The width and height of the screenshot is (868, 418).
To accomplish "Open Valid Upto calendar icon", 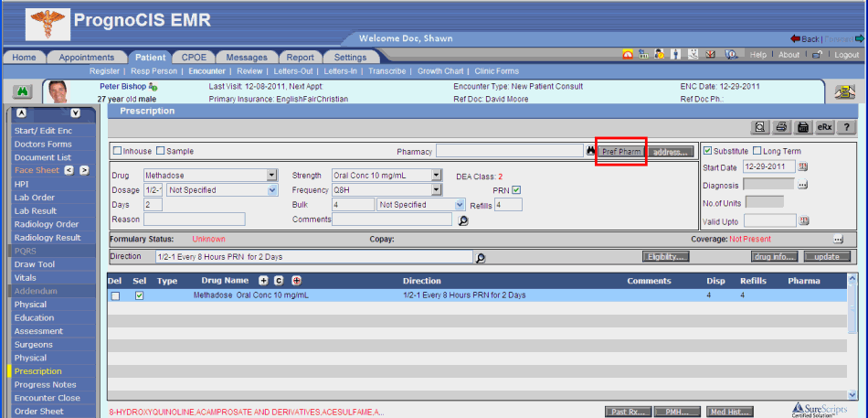I will pyautogui.click(x=804, y=220).
